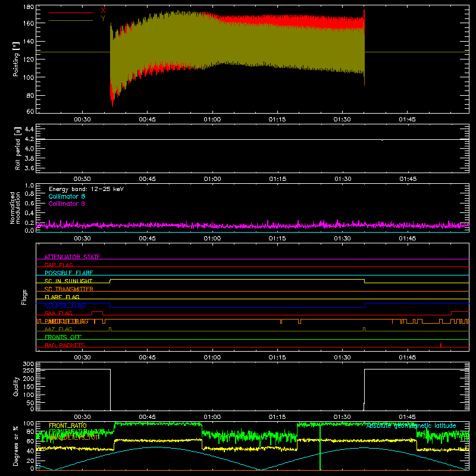The image size is (476, 476).
Task: Select the cyan 'Collimator 8' legend label
Action: (x=67, y=196)
